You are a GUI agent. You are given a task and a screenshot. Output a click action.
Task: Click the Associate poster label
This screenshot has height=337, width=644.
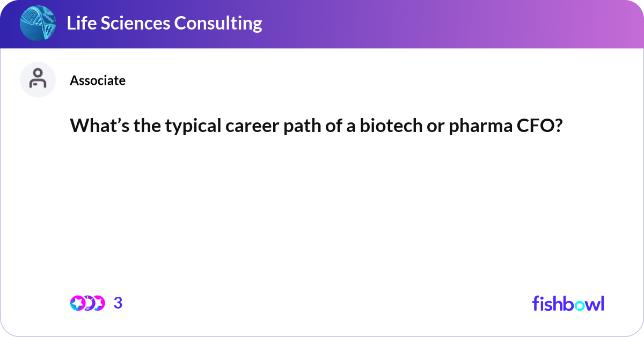pos(98,80)
